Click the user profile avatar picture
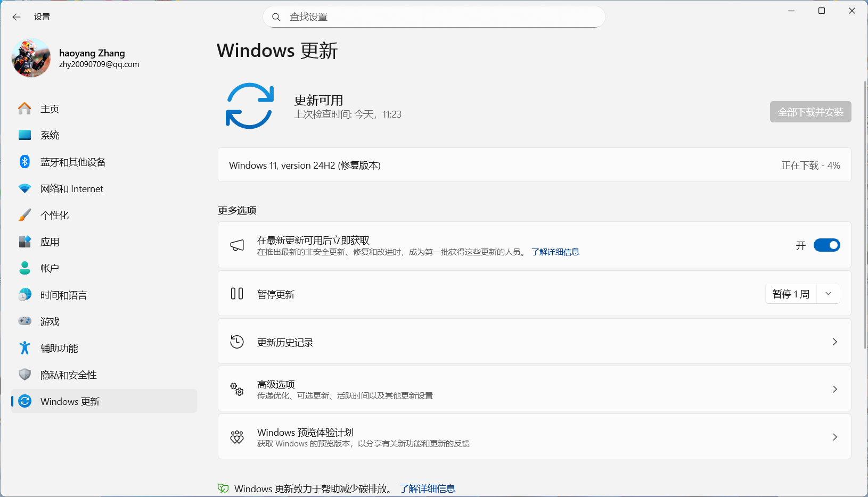Screen dimensions: 868x497 pyautogui.click(x=31, y=57)
